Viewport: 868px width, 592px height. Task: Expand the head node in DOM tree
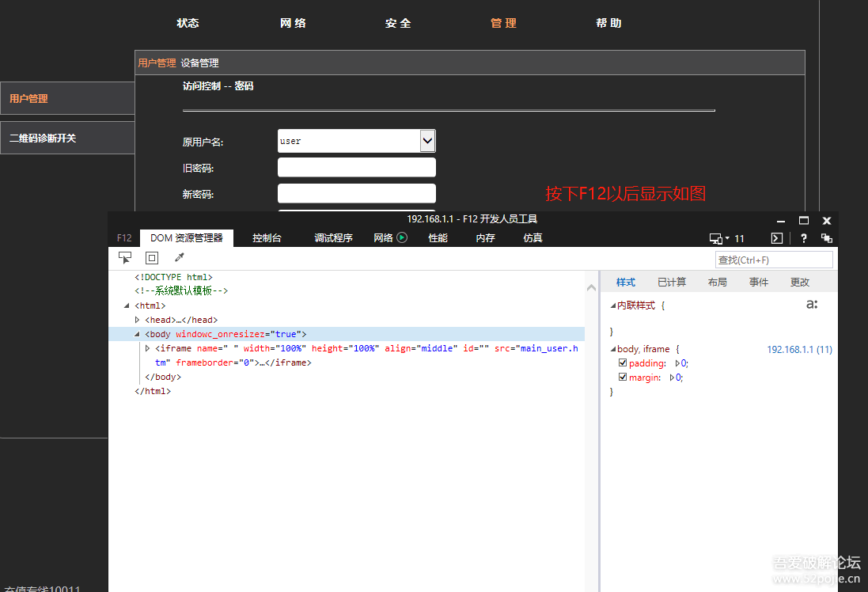pyautogui.click(x=138, y=320)
